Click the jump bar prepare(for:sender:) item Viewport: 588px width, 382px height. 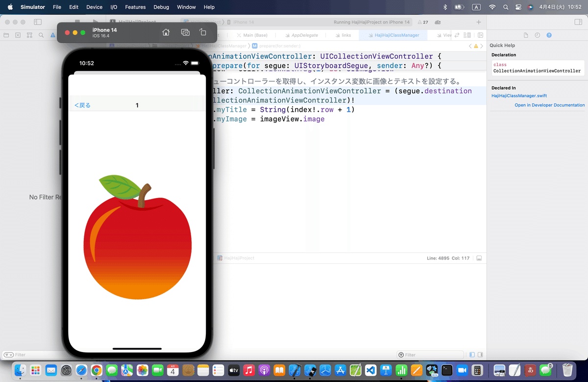point(276,46)
